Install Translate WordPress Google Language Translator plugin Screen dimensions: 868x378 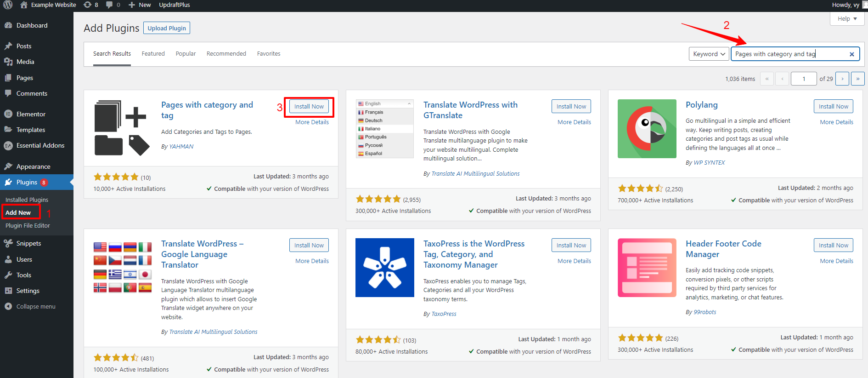coord(309,245)
